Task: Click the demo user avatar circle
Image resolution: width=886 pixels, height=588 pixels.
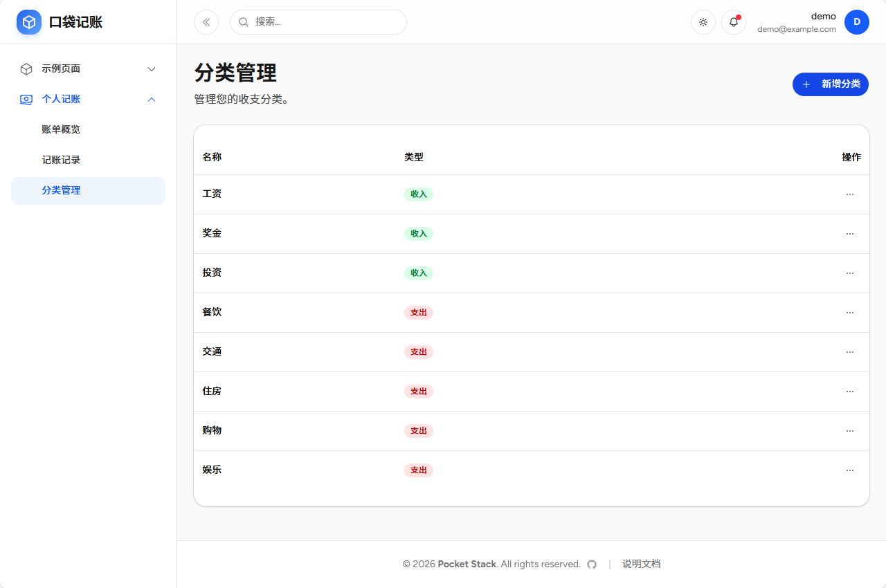Action: click(x=857, y=21)
